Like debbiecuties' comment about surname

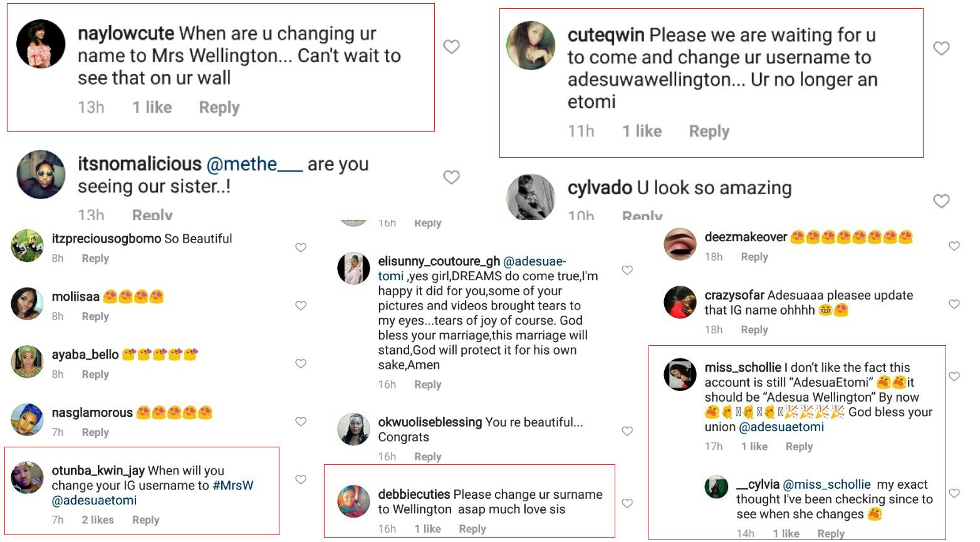tap(627, 503)
